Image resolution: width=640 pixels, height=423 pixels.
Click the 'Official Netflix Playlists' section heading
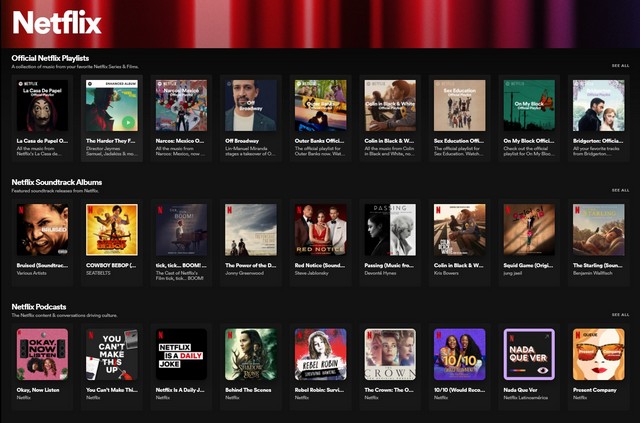pyautogui.click(x=50, y=58)
